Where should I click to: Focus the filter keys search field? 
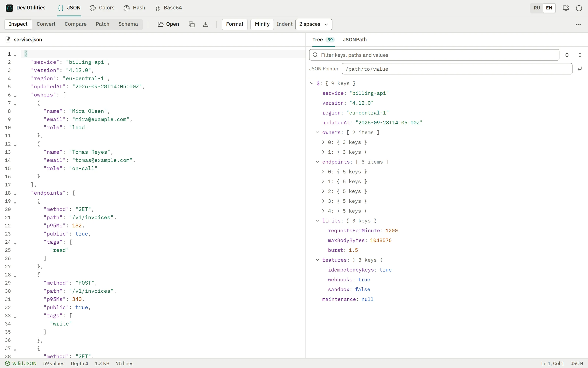[x=434, y=55]
